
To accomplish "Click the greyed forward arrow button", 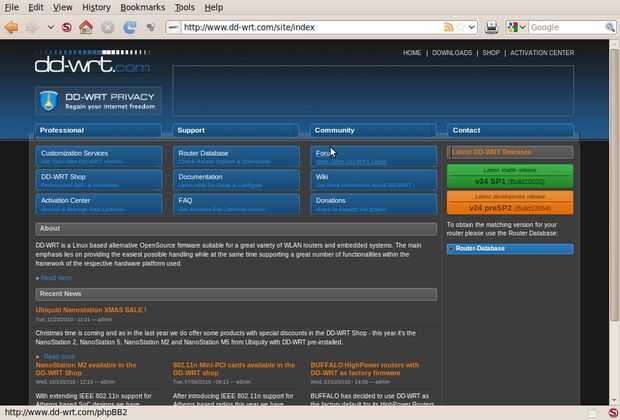I will click(x=34, y=27).
